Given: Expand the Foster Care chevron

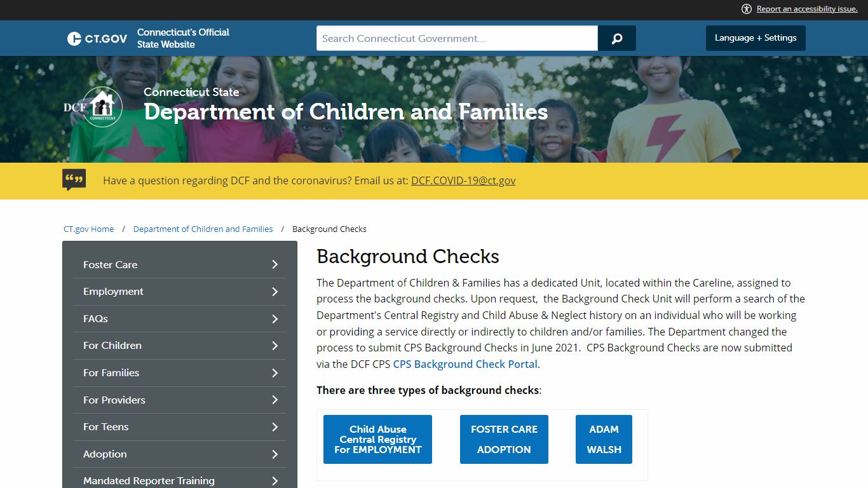Looking at the screenshot, I should pyautogui.click(x=275, y=264).
